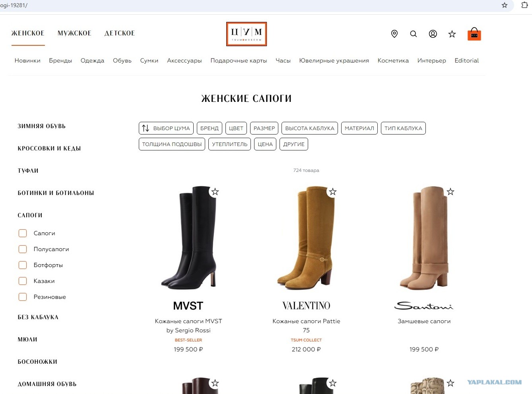532x394 pixels.
Task: Add Santoni suede boots to favorites
Action: coord(450,192)
